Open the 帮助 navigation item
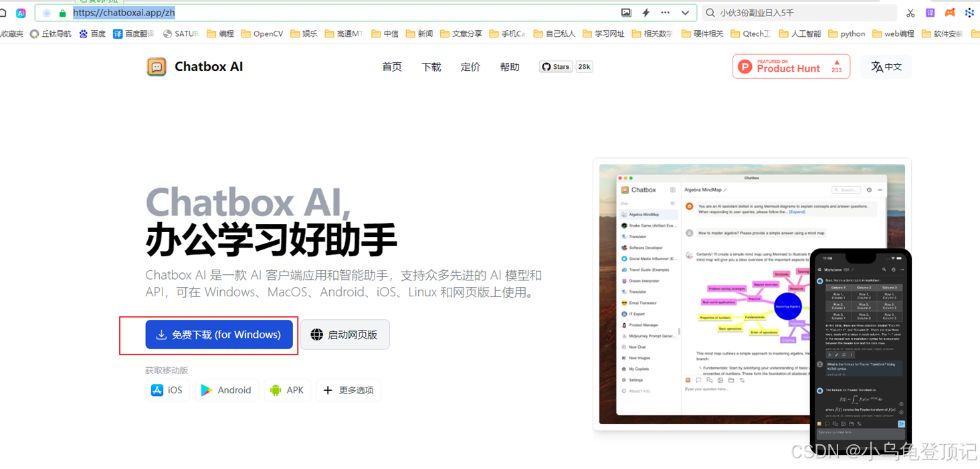Viewport: 980px width, 469px height. coord(510,67)
